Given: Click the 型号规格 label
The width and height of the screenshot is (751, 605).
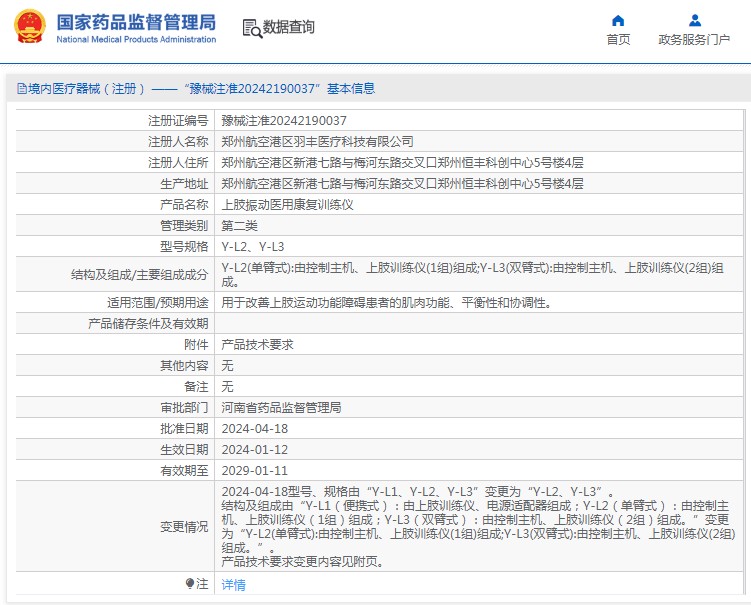Looking at the screenshot, I should (184, 247).
